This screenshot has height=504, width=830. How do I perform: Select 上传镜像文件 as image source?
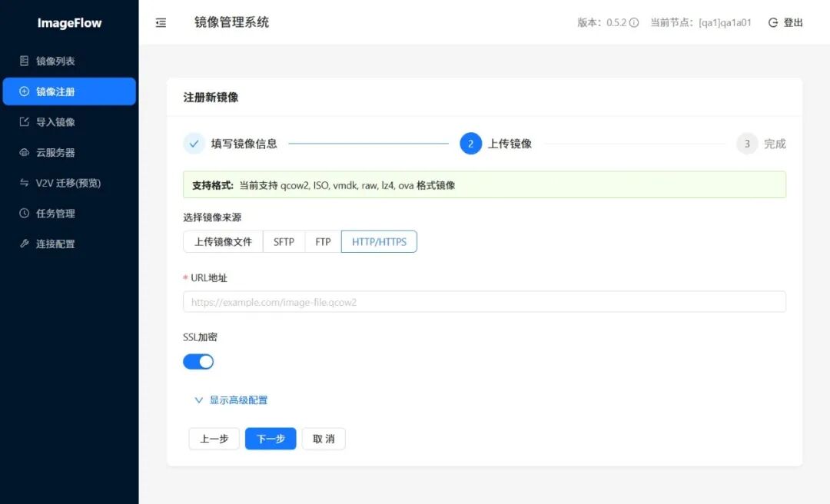point(223,242)
